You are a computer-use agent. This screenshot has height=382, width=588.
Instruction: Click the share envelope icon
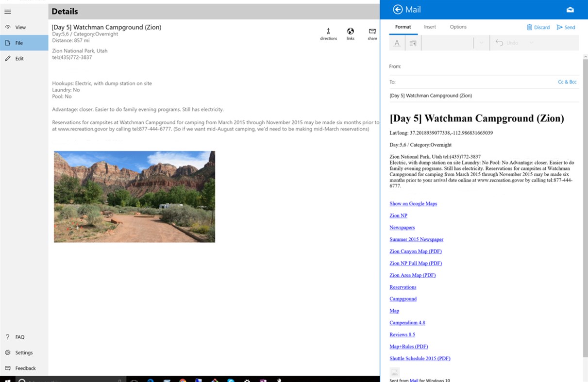point(372,34)
